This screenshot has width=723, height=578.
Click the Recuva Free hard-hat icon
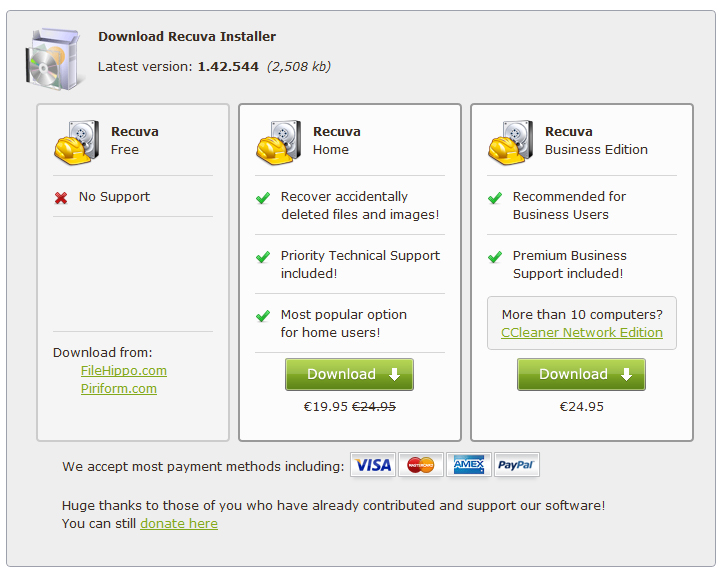click(x=77, y=141)
